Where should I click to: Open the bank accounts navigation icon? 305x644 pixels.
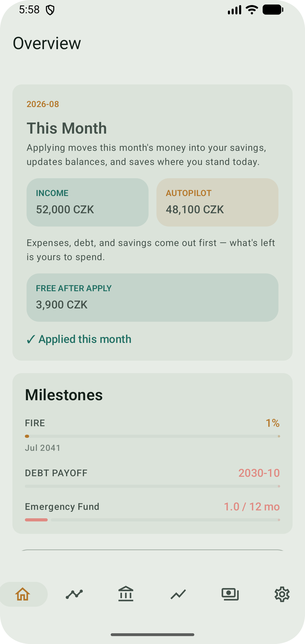point(126,594)
